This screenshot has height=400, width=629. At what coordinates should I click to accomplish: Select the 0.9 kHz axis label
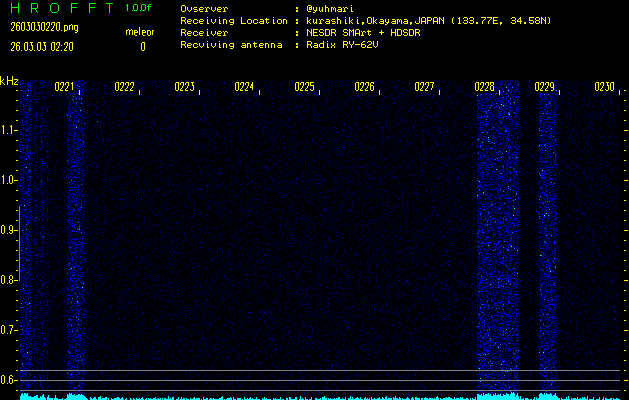click(x=8, y=230)
